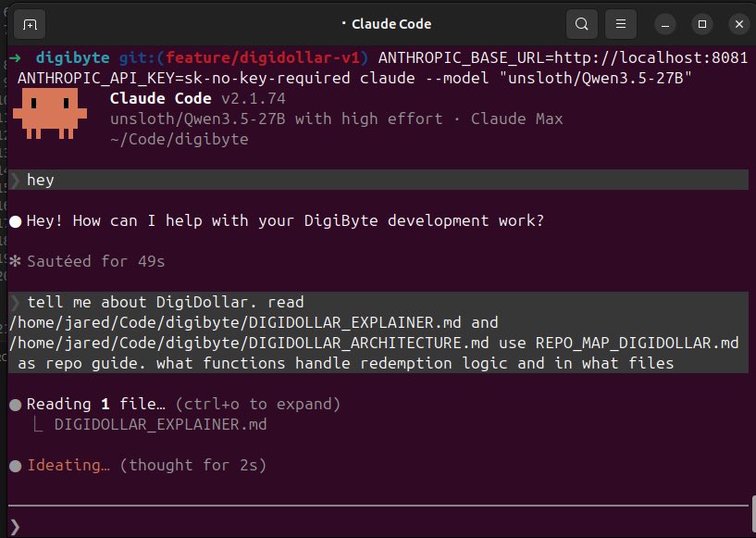Open the terminal search icon
Screen dimensions: 756x538
582,24
